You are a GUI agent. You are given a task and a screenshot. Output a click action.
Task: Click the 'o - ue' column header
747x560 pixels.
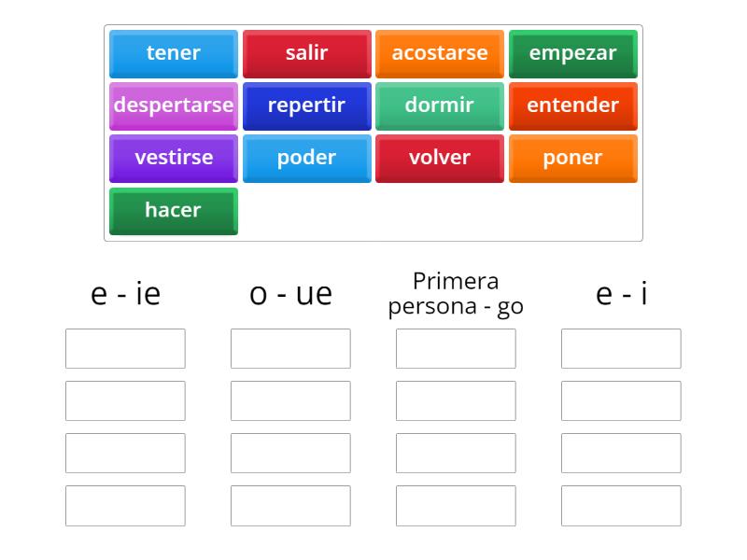coord(291,292)
